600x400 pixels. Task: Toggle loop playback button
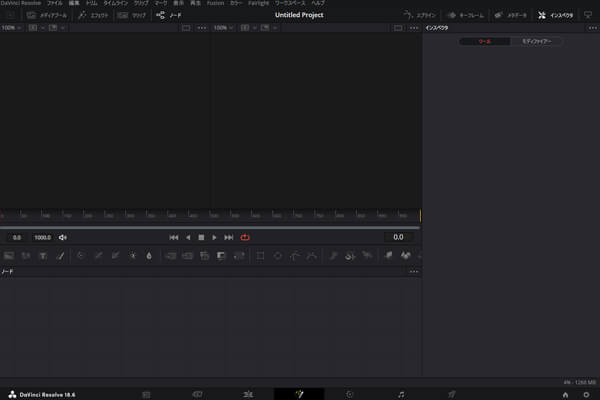(x=245, y=237)
